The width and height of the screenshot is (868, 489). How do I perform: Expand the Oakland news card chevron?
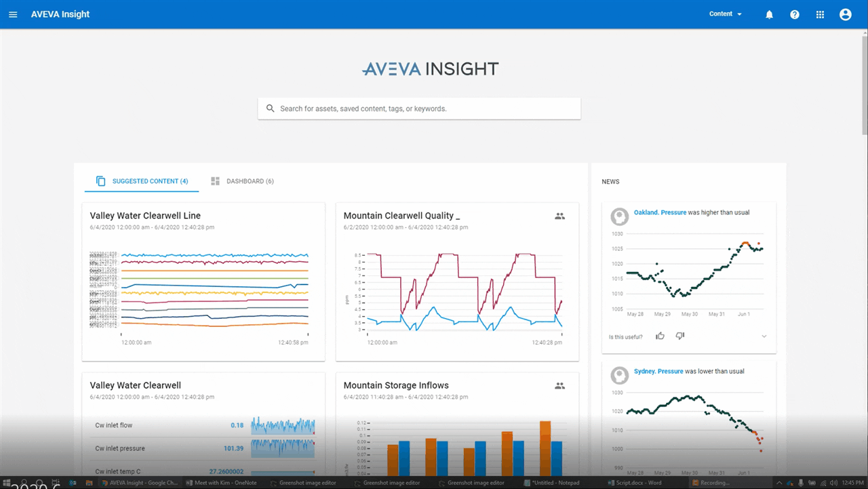(x=764, y=336)
